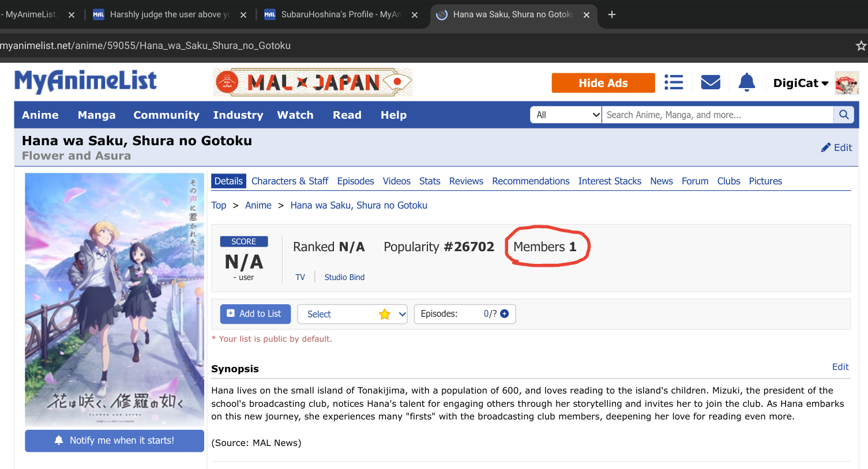Click the Add to List button
The image size is (868, 469).
255,313
